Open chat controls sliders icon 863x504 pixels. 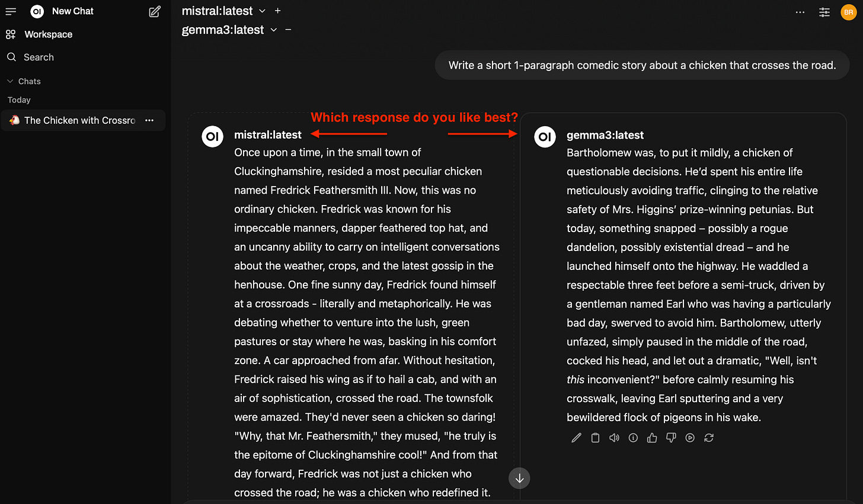(824, 12)
